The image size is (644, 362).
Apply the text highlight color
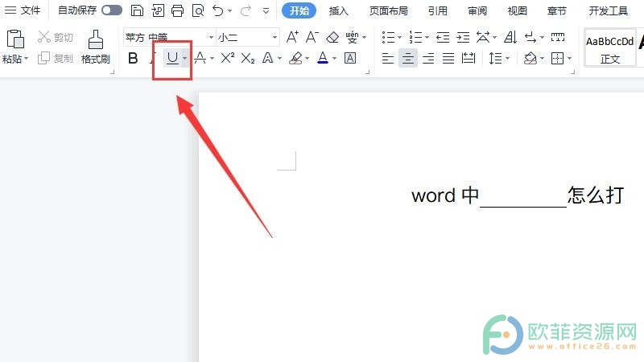point(295,58)
